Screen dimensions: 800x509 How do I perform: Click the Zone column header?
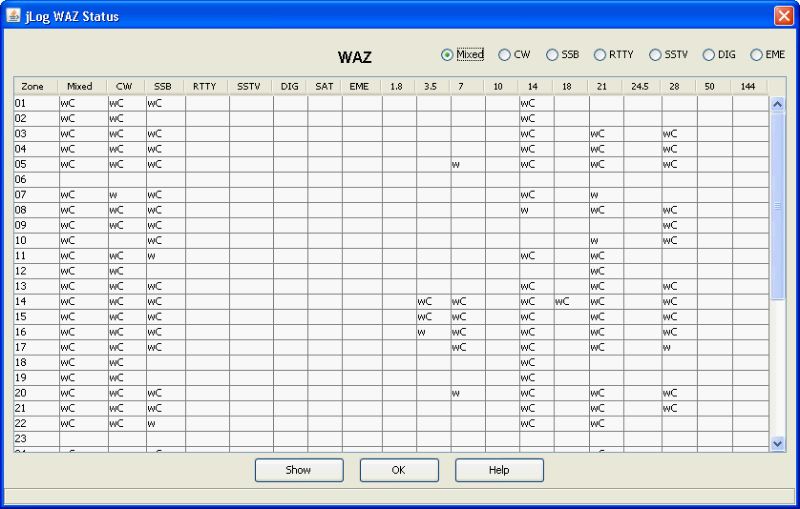33,87
